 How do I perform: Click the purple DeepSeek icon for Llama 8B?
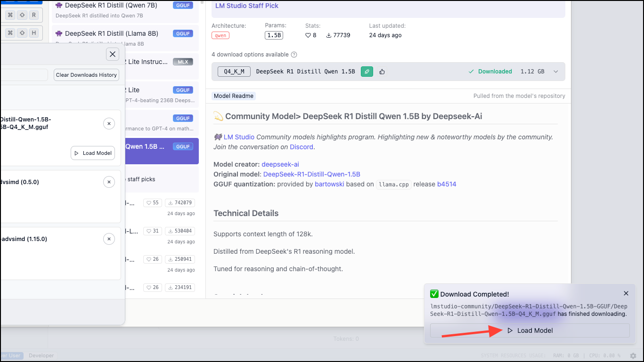coord(59,33)
